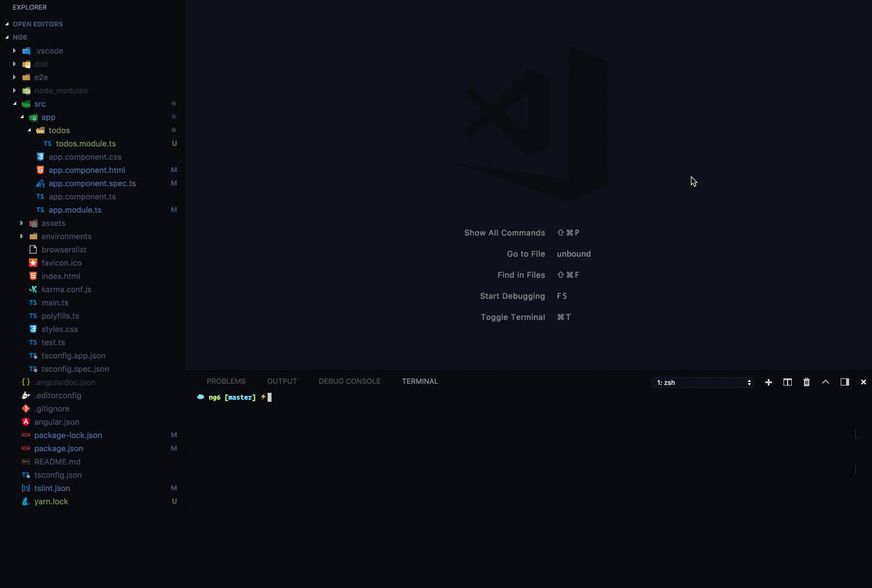Collapse the todos folder arrow

point(29,130)
